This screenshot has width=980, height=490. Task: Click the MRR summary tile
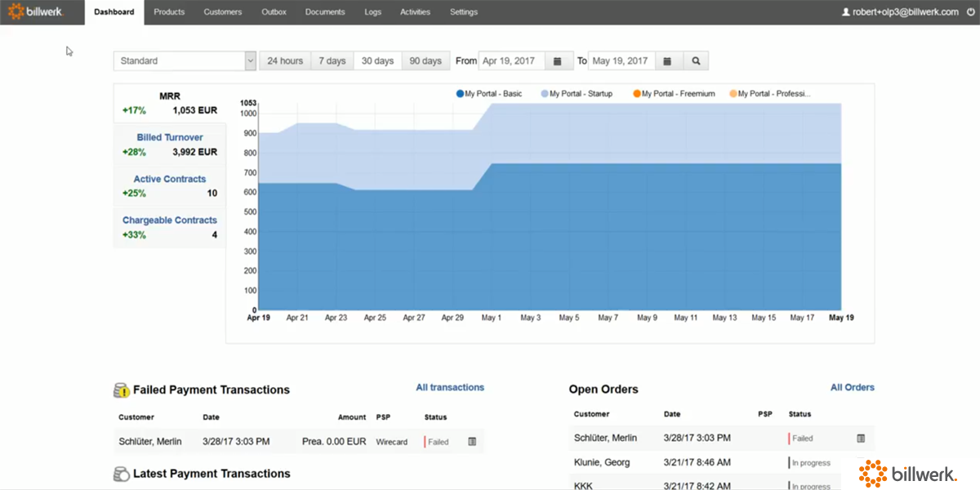pos(169,102)
